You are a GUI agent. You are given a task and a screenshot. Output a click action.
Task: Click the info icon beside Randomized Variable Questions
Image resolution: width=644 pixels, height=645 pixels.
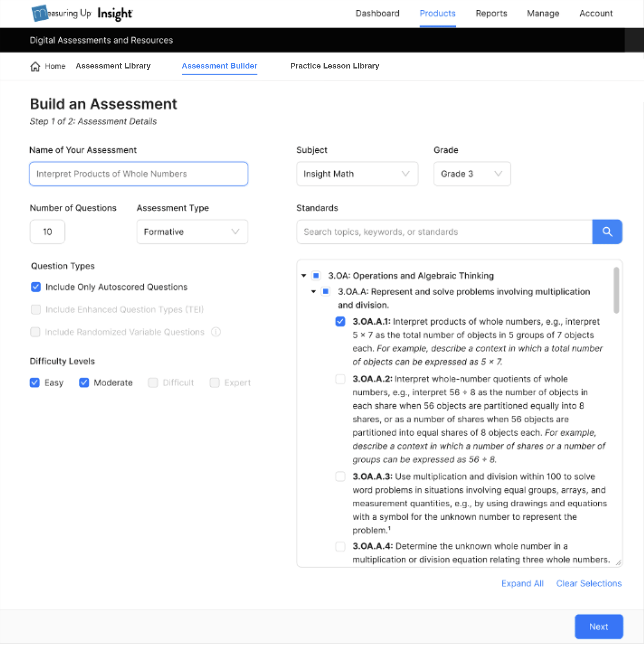click(216, 332)
